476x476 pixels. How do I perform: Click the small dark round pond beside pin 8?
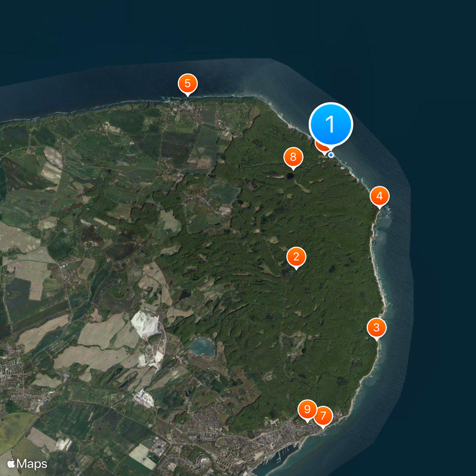[x=290, y=176]
